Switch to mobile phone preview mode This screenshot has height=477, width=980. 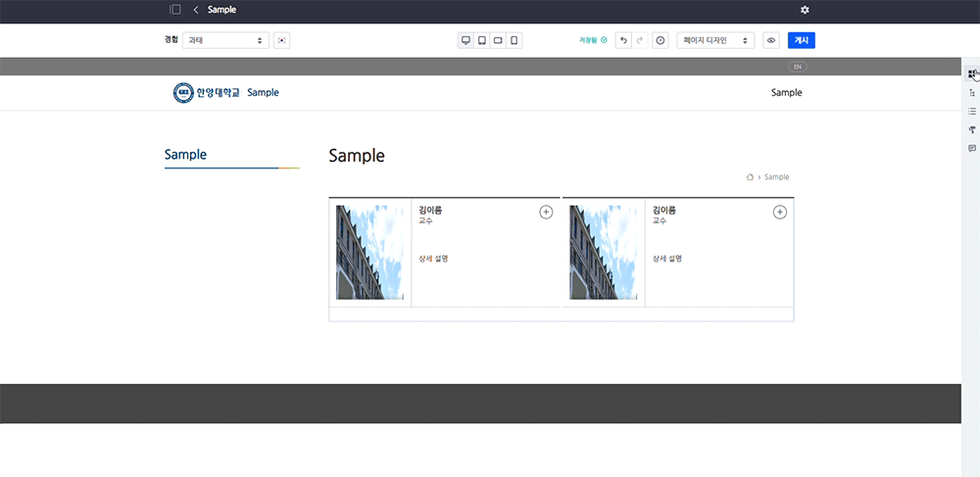click(x=514, y=40)
